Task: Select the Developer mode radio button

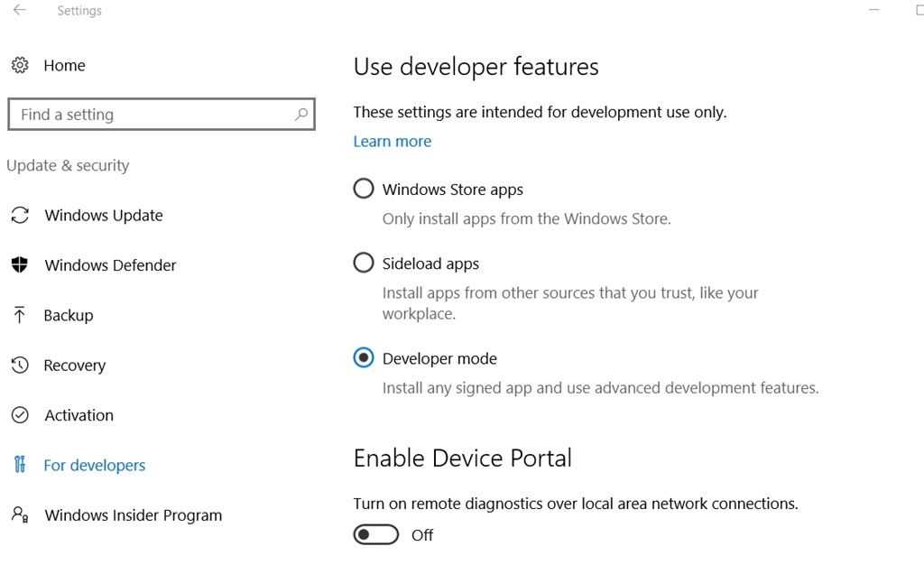Action: pos(364,358)
